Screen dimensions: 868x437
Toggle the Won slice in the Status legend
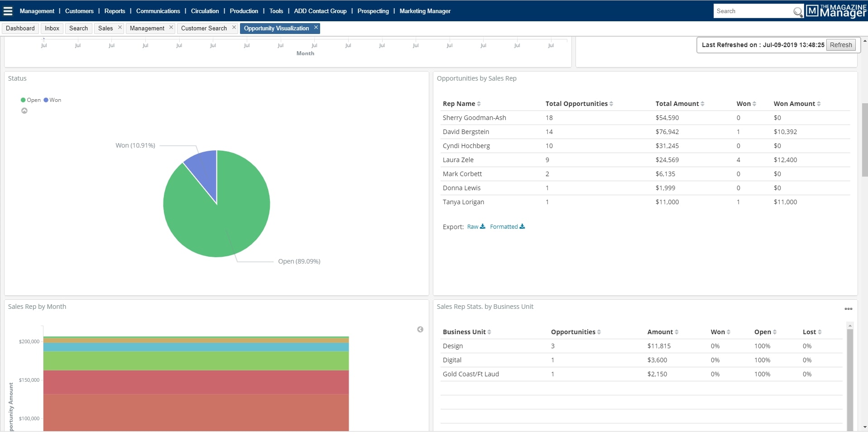pos(53,100)
